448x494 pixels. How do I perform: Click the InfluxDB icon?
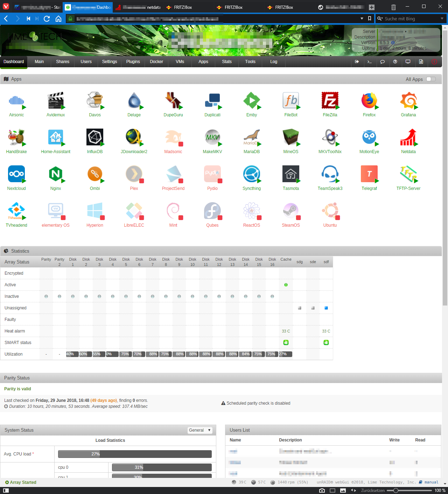[95, 138]
